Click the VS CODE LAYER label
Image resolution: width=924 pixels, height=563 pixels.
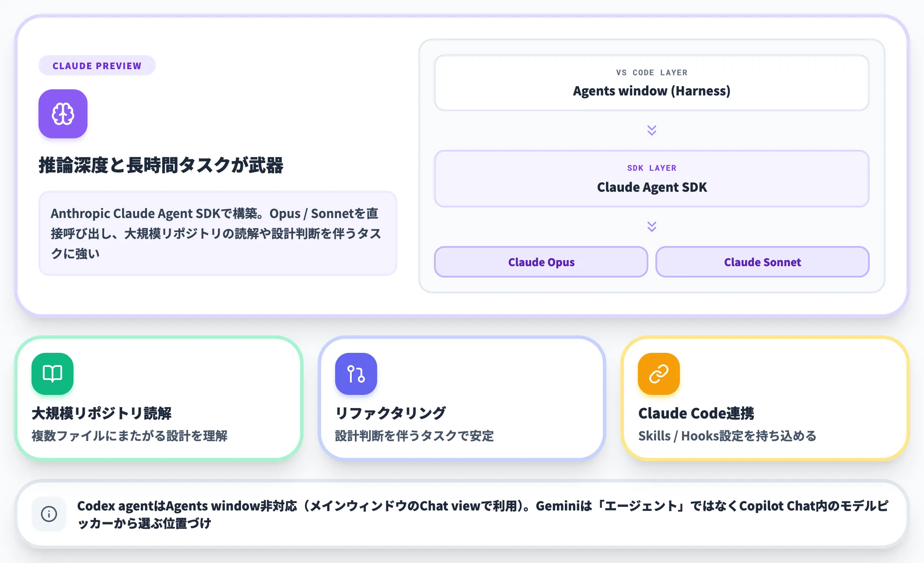(652, 73)
